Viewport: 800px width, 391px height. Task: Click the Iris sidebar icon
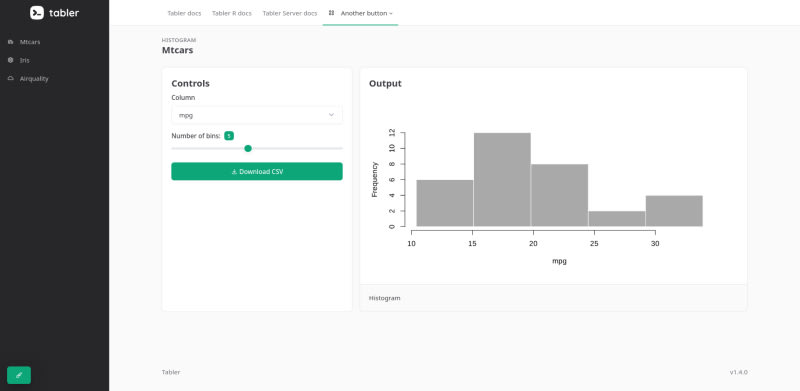click(11, 60)
